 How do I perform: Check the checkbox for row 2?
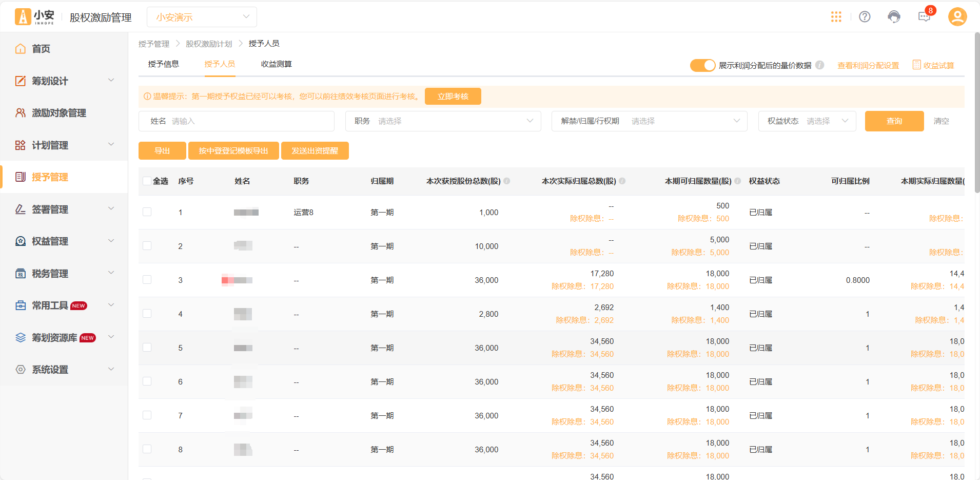coord(147,246)
